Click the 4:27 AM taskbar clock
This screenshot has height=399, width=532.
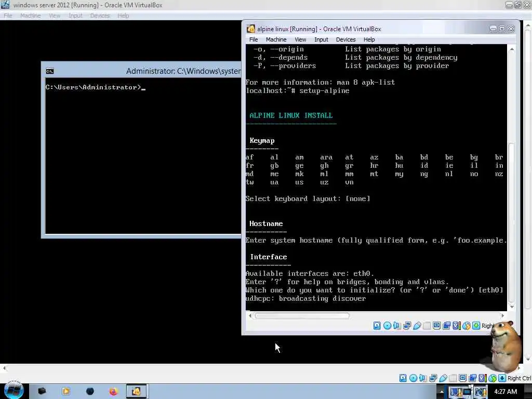pos(506,392)
